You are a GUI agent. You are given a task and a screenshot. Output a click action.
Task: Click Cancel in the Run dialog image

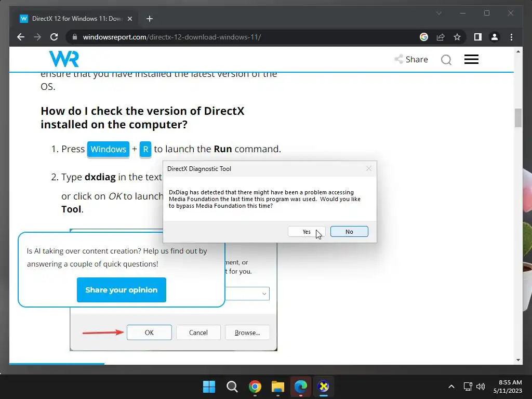[x=198, y=332]
